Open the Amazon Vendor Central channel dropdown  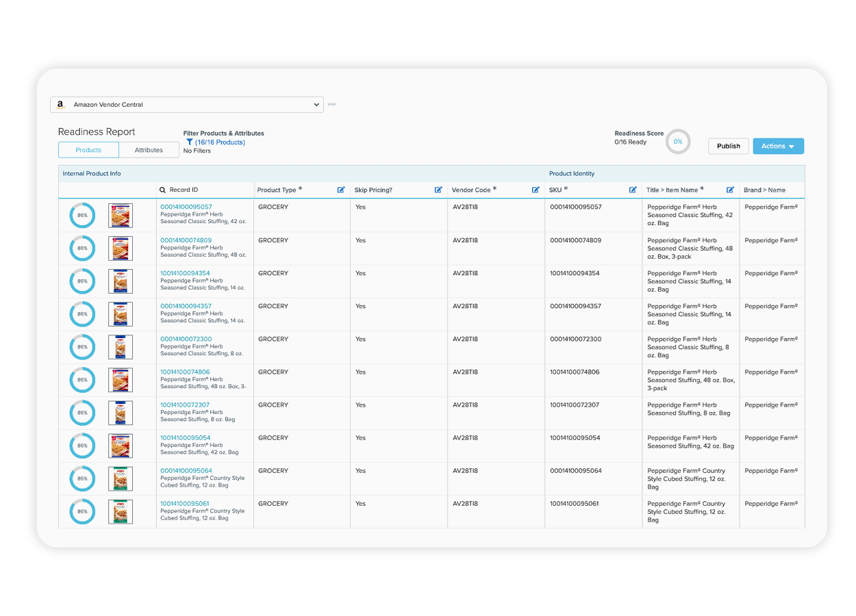(187, 105)
